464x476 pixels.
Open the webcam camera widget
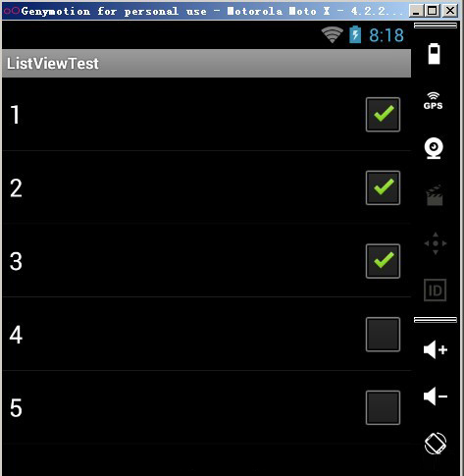[434, 148]
